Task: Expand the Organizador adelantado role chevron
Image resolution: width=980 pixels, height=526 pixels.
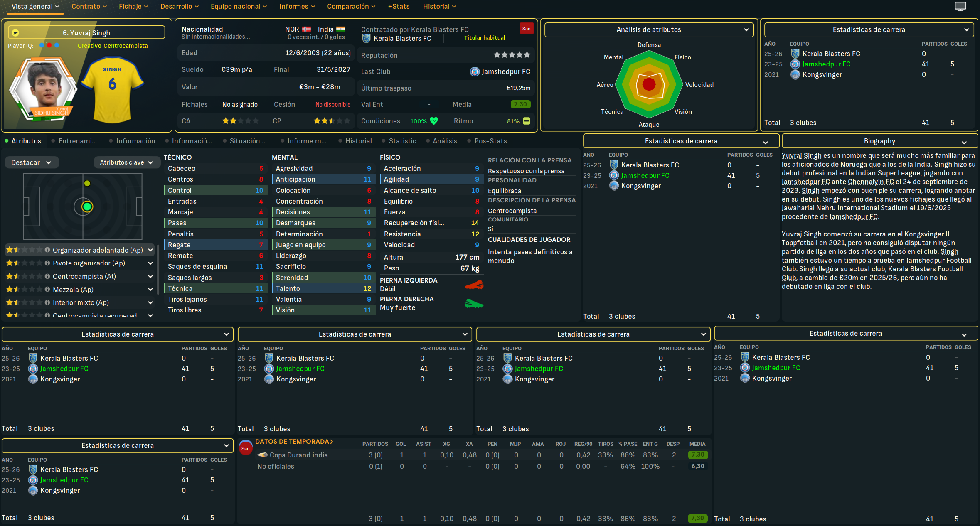Action: click(x=150, y=250)
